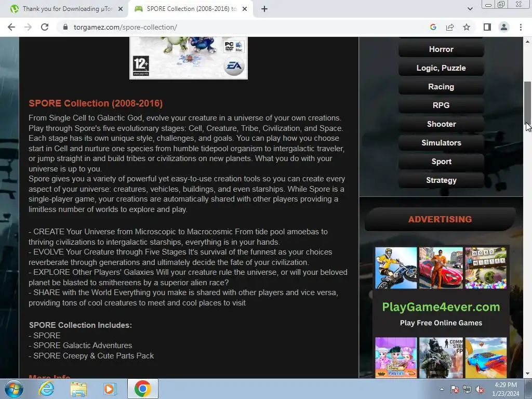Open the Windows Start menu
532x399 pixels.
coord(14,389)
